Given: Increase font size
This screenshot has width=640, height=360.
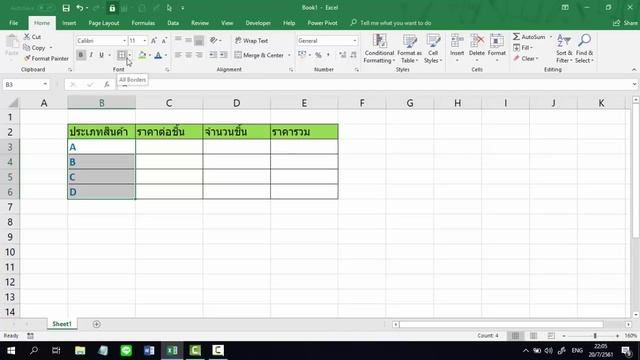Looking at the screenshot, I should [x=154, y=41].
